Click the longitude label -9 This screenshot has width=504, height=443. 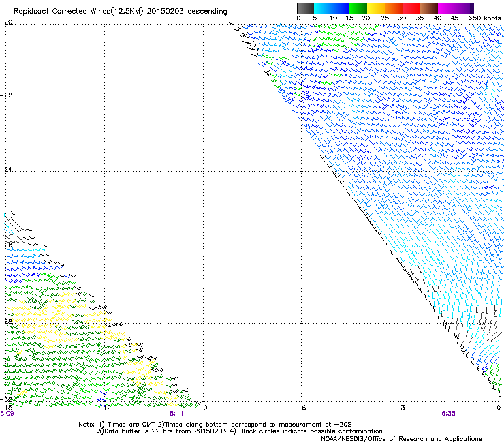(203, 408)
